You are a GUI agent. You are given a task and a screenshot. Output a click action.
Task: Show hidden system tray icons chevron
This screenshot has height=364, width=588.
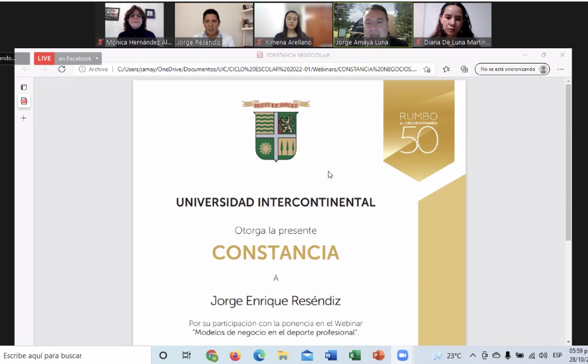click(x=472, y=355)
